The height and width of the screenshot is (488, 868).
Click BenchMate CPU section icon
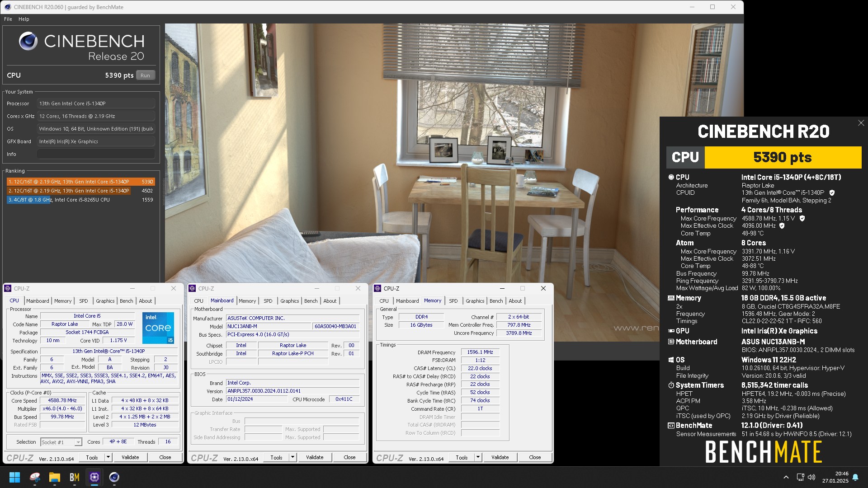click(x=671, y=177)
